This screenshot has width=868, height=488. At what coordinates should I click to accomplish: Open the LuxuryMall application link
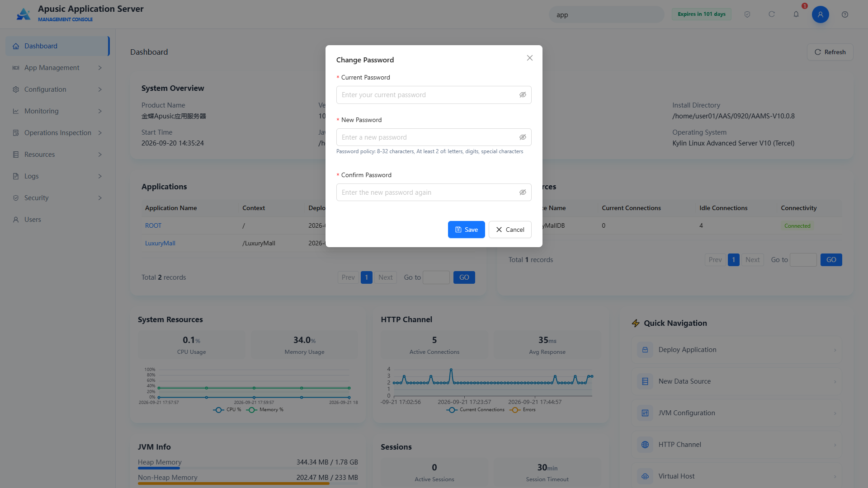tap(160, 243)
